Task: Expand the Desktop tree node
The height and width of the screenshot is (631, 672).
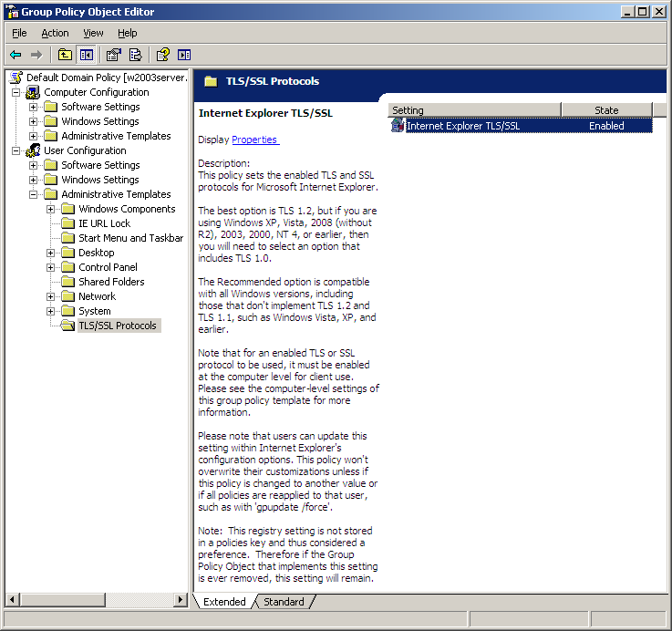Action: click(50, 253)
